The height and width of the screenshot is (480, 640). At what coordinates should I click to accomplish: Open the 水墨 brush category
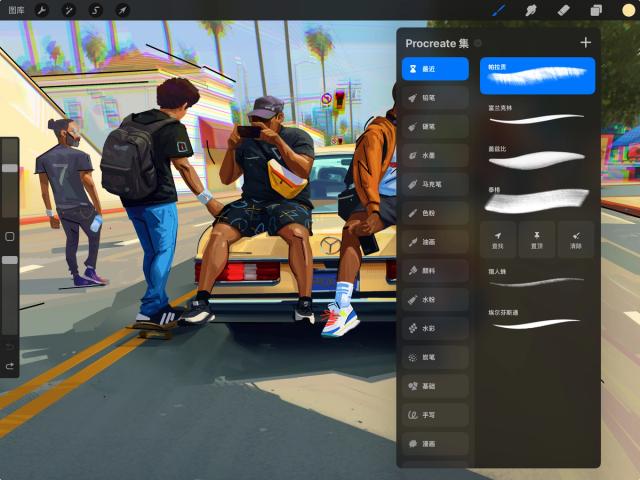tap(435, 156)
